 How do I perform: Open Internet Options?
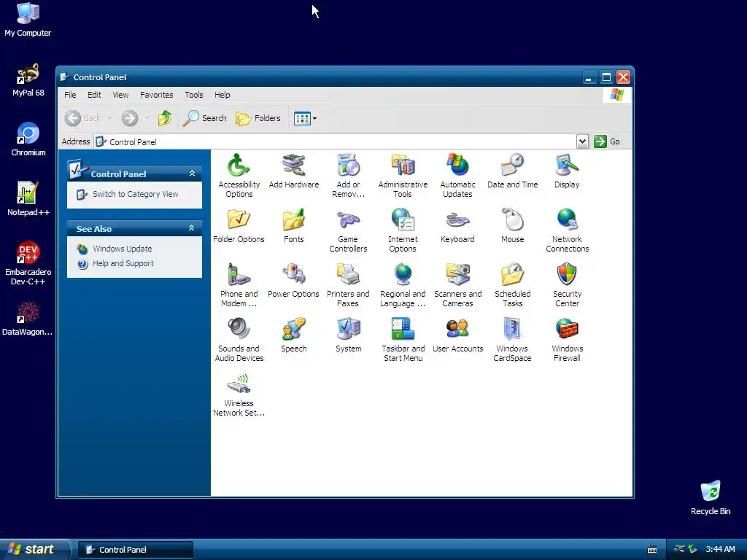click(403, 230)
